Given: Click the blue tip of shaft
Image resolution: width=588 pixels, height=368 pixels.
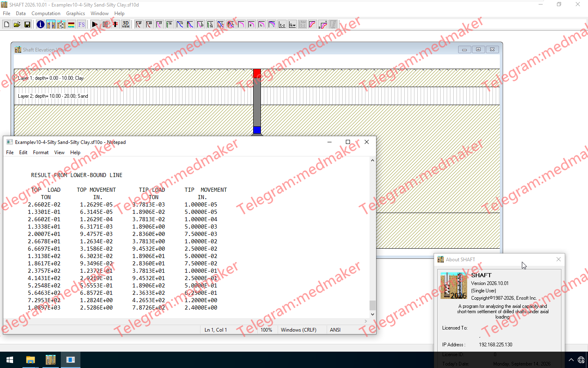Looking at the screenshot, I should tap(257, 130).
